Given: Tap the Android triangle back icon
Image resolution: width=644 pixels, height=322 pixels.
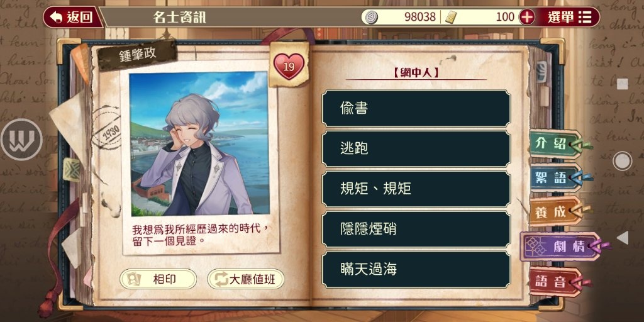Looking at the screenshot, I should [623, 237].
